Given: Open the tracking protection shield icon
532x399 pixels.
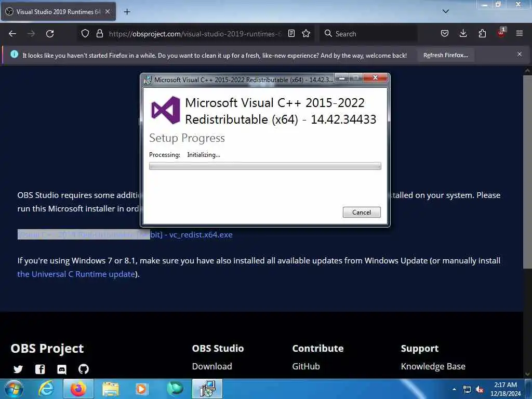Looking at the screenshot, I should pos(85,33).
